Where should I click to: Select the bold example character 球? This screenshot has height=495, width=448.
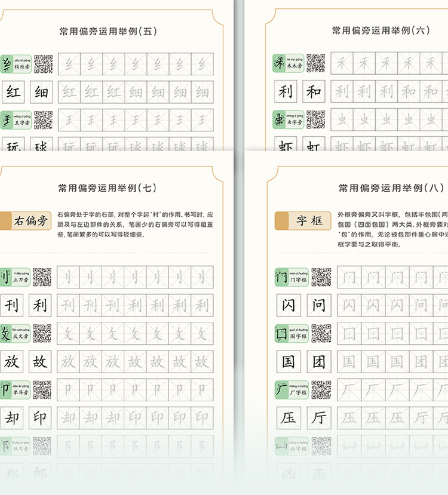pyautogui.click(x=41, y=144)
